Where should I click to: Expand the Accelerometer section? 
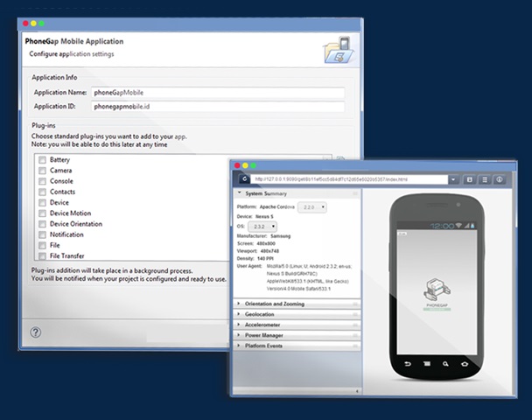239,325
